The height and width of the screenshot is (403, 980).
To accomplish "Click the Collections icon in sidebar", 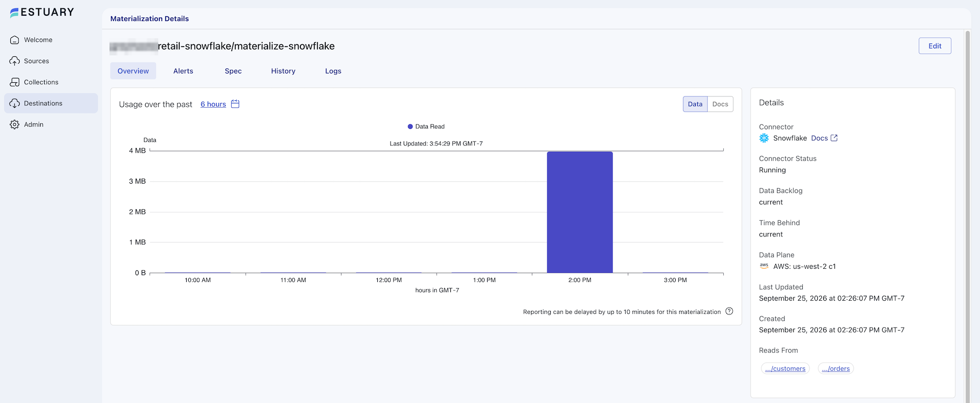I will click(15, 82).
